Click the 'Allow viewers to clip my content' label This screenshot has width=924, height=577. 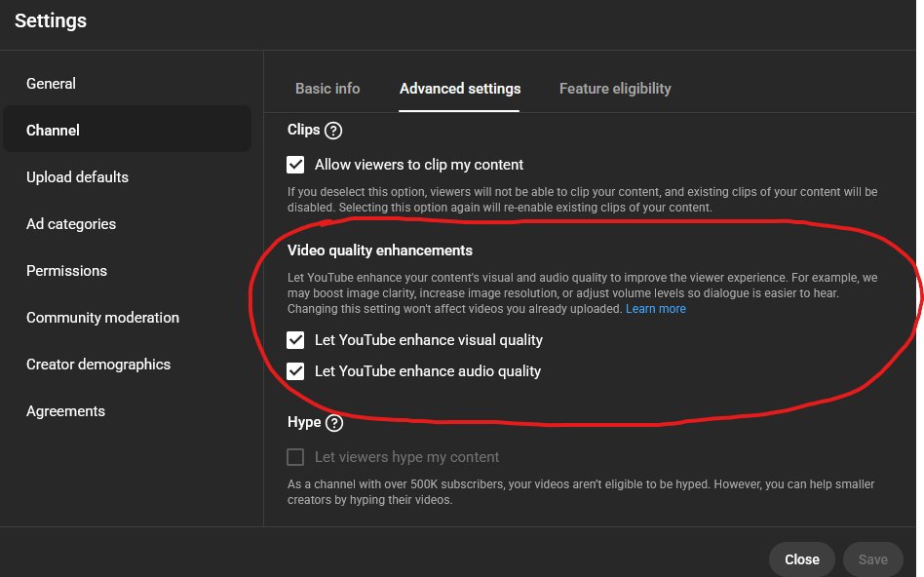(418, 165)
